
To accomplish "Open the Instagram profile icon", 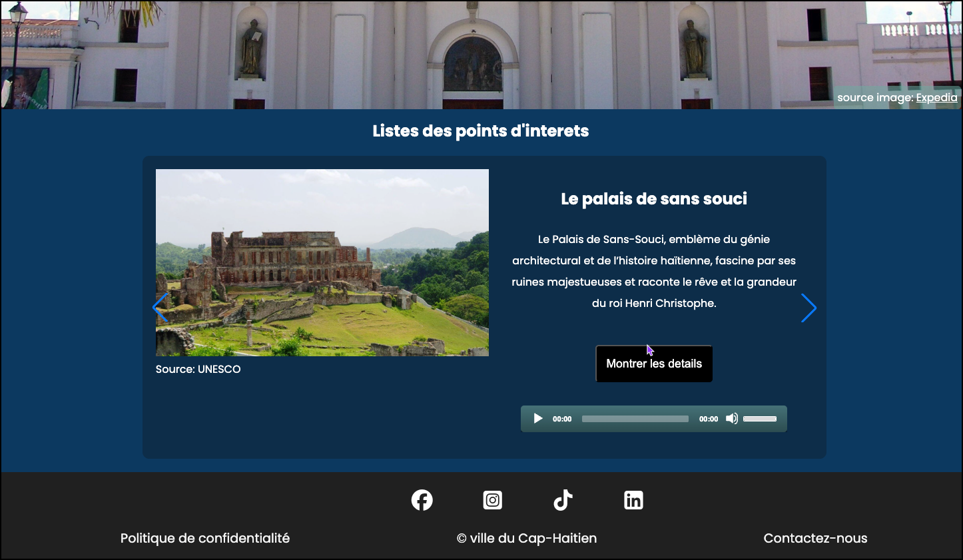I will pos(492,500).
